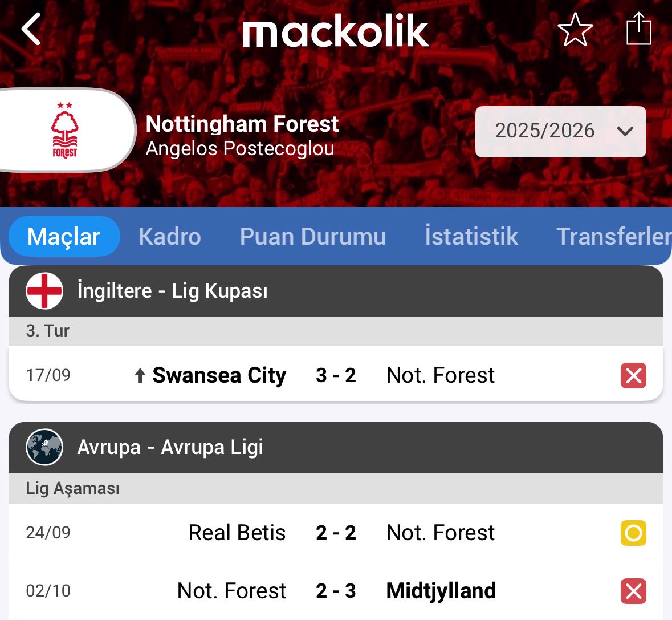The width and height of the screenshot is (672, 620).
Task: Open Avrupa - Avrupa Ligi competition header
Action: [x=170, y=447]
